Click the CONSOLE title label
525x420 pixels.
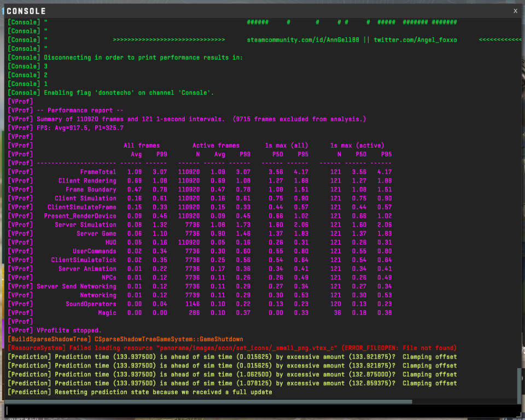pos(26,11)
